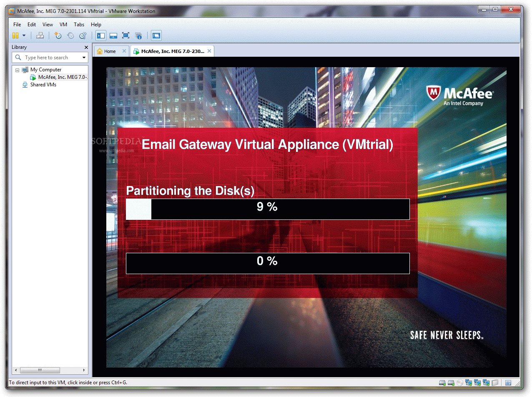Viewport: 532px width, 398px height.
Task: Open the Tabs menu
Action: [x=79, y=25]
